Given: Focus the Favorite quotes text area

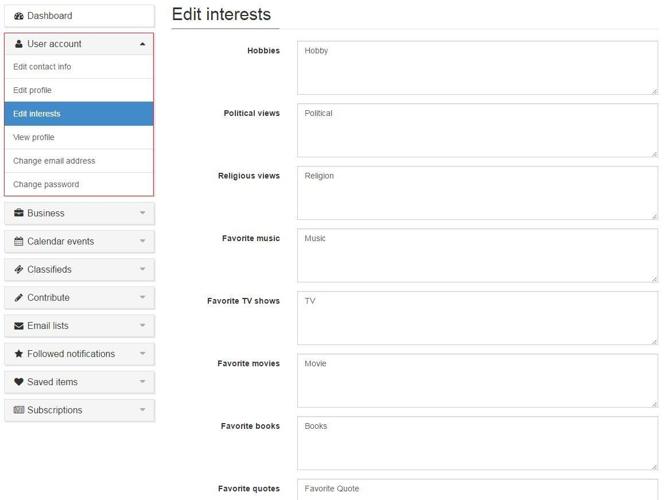Looking at the screenshot, I should pyautogui.click(x=478, y=489).
